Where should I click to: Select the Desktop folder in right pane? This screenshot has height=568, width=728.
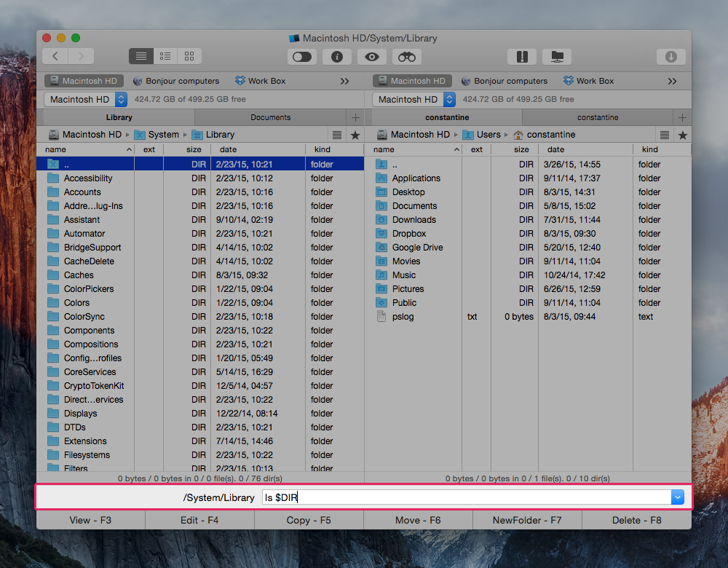[x=528, y=192]
